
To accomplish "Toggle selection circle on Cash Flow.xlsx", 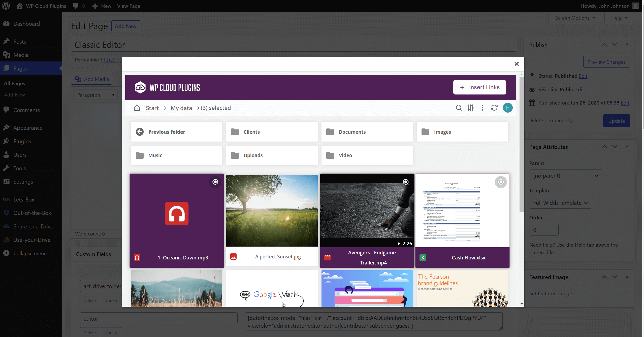I will [x=501, y=182].
